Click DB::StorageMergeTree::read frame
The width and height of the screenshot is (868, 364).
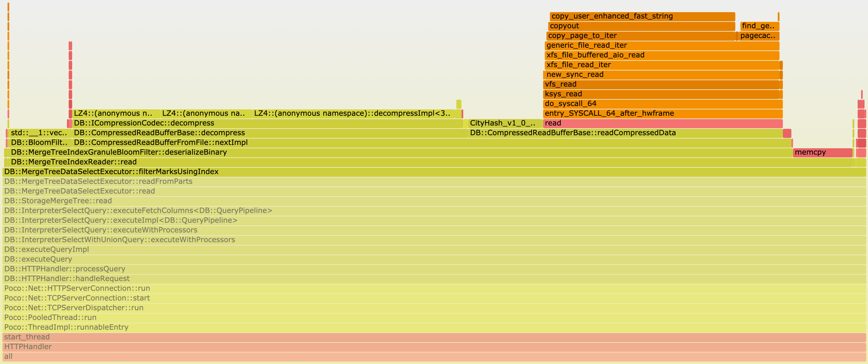coord(434,201)
